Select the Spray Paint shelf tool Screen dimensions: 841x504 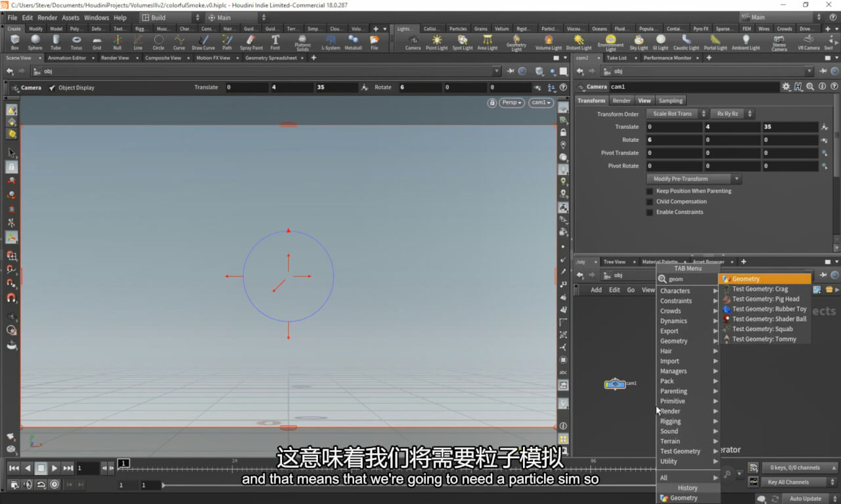[251, 43]
